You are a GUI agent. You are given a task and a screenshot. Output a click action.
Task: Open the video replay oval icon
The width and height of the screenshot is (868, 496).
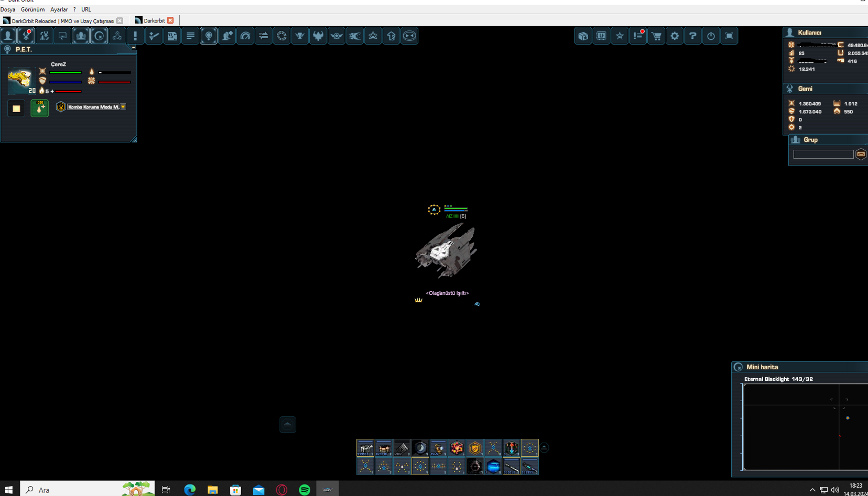point(409,36)
